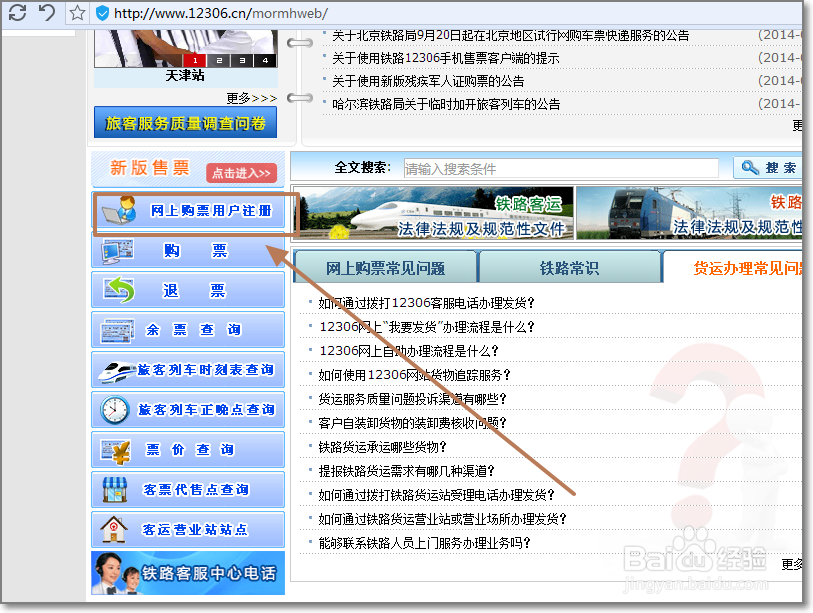This screenshot has width=813, height=613.
Task: Click the 余票查询 ticket stack icon
Action: (117, 330)
